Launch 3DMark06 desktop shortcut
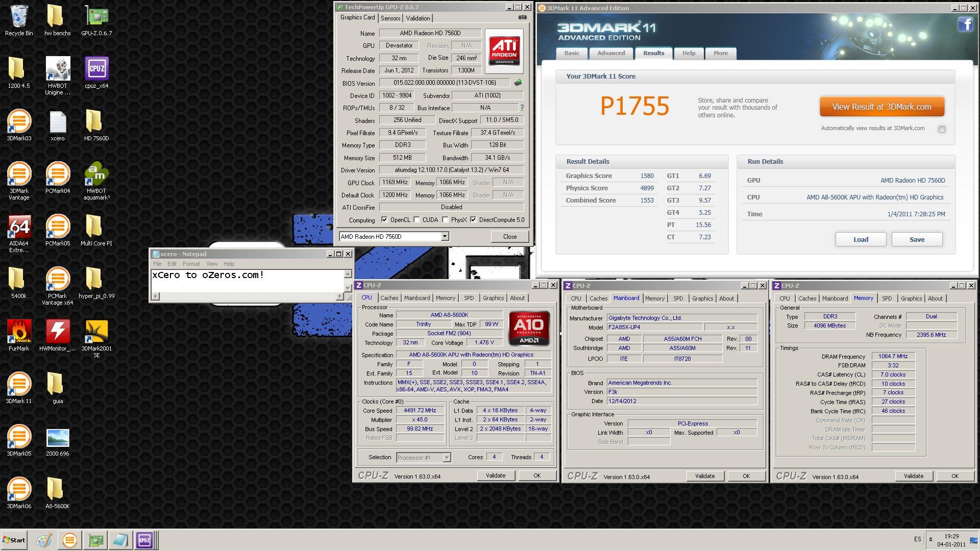This screenshot has width=980, height=551. [x=19, y=493]
